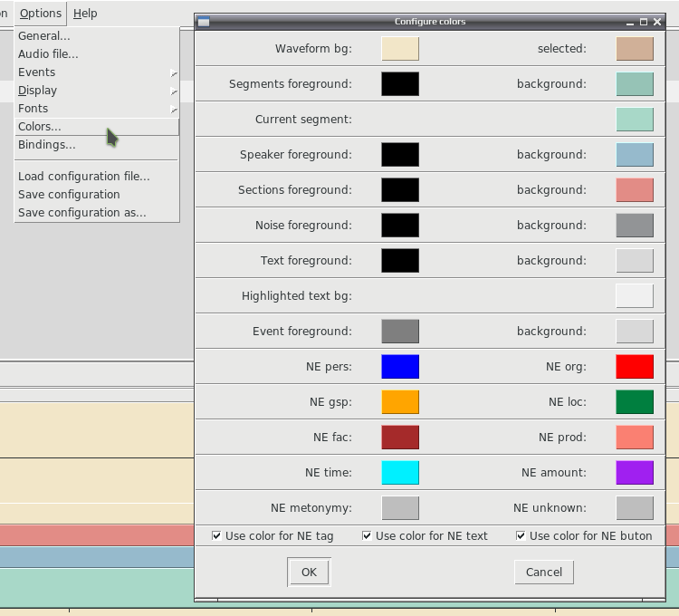Change the Noise background gray swatch
Screen dimensions: 679x616
pos(635,226)
